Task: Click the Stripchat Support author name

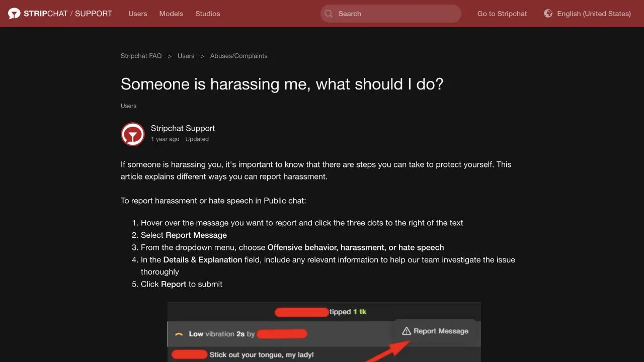Action: 183,128
